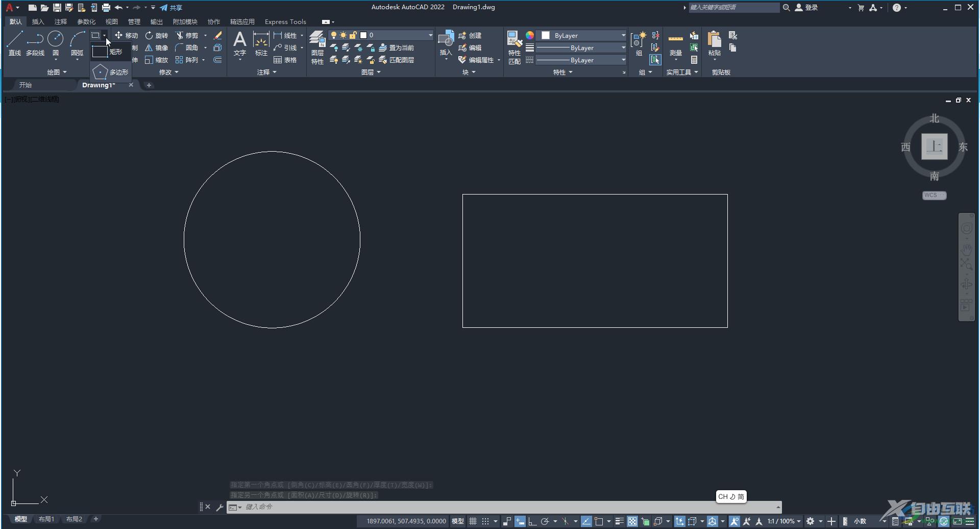Image resolution: width=980 pixels, height=529 pixels.
Task: Expand the Annotation (注释) panel
Action: 266,72
